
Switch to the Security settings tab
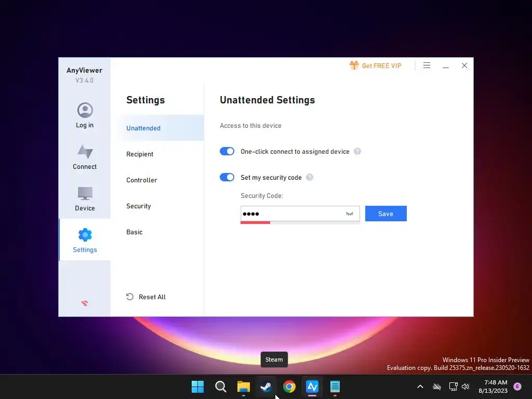pos(138,206)
